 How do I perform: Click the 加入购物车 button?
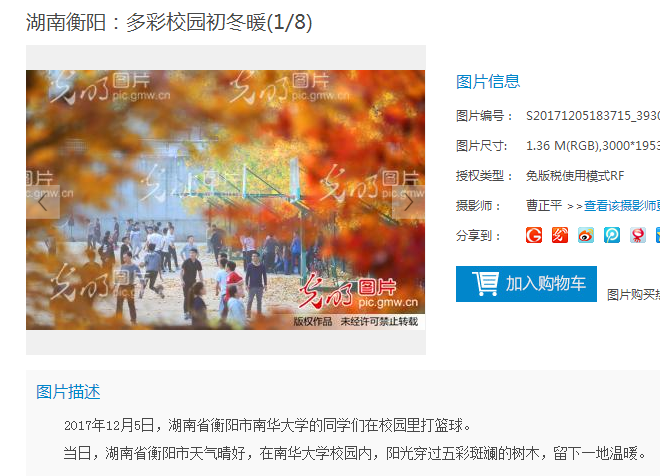(x=526, y=284)
